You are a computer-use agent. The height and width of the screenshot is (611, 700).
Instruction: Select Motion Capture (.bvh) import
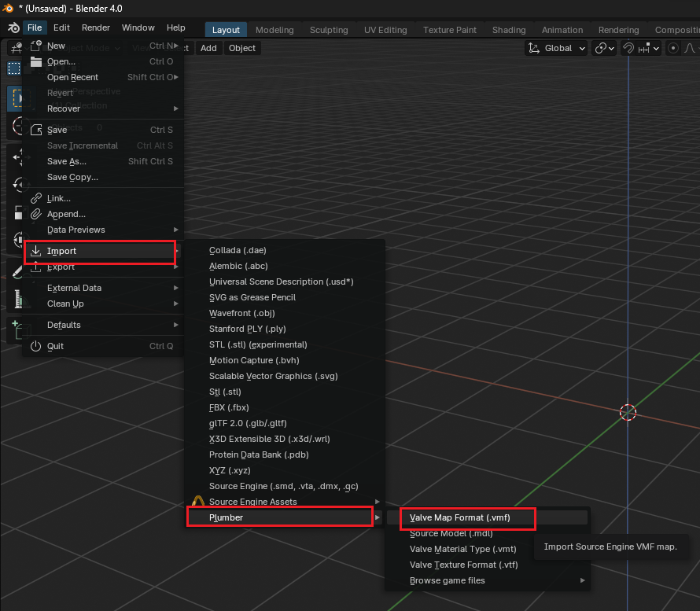pyautogui.click(x=285, y=360)
